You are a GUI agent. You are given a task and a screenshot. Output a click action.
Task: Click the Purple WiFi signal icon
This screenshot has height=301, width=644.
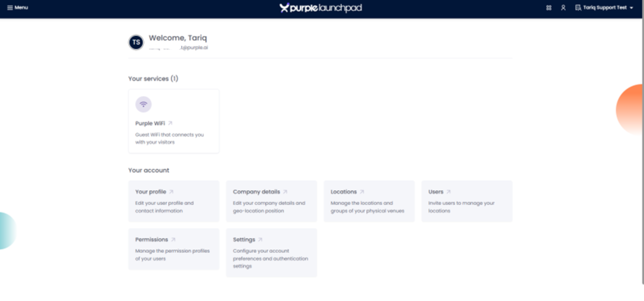click(x=143, y=104)
